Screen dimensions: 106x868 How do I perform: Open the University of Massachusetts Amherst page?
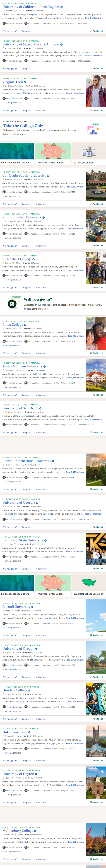click(x=31, y=44)
